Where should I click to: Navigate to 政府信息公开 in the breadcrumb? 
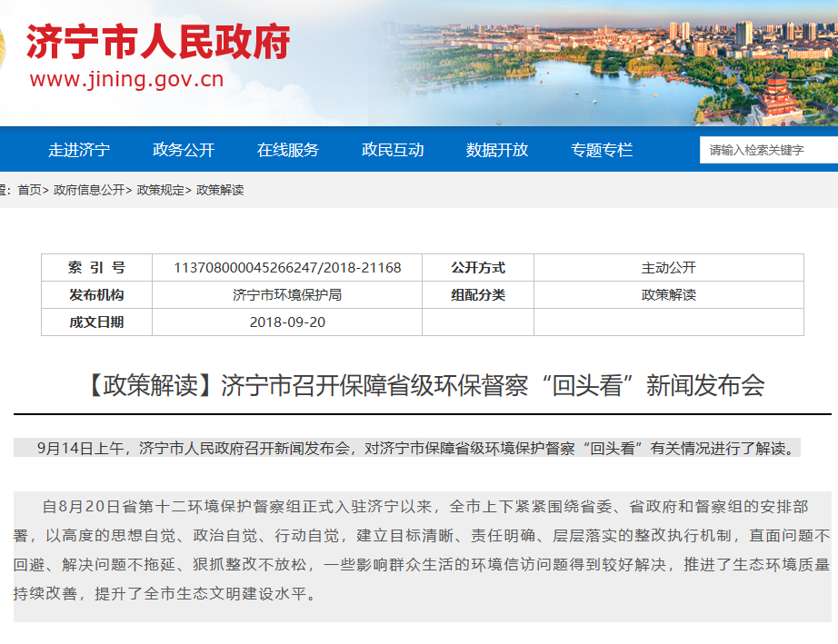pos(88,190)
